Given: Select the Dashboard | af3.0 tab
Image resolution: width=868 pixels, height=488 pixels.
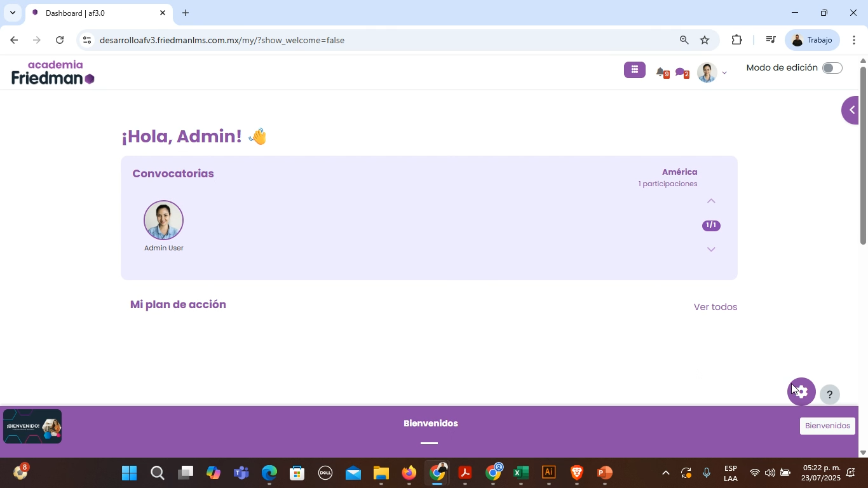Looking at the screenshot, I should (98, 13).
